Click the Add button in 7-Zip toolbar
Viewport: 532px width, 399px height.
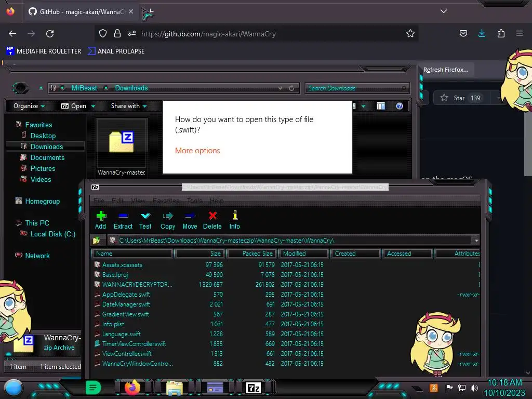click(101, 220)
